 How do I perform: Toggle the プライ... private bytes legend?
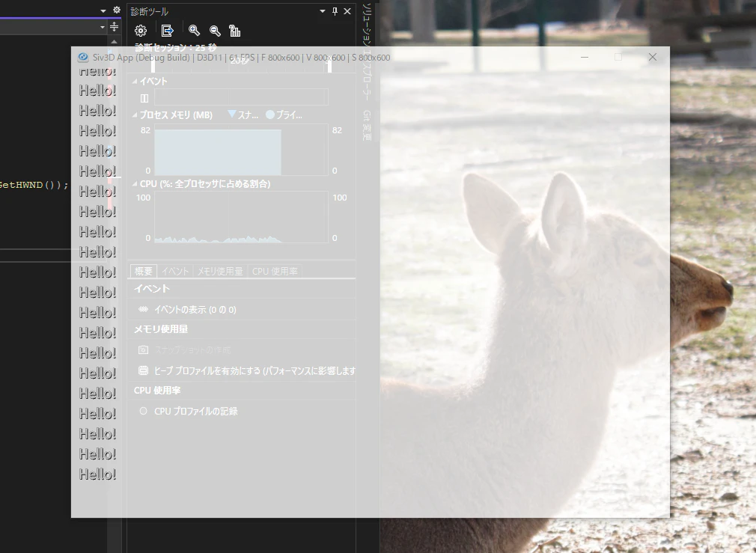(x=270, y=114)
